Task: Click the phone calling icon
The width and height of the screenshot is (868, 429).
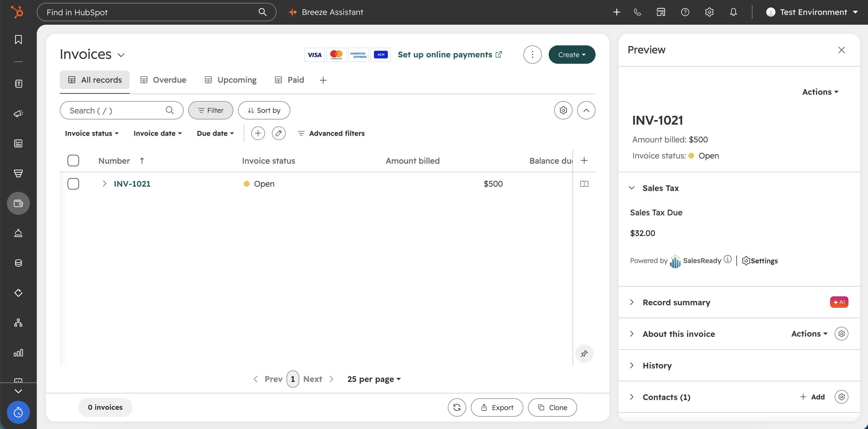Action: pyautogui.click(x=637, y=12)
